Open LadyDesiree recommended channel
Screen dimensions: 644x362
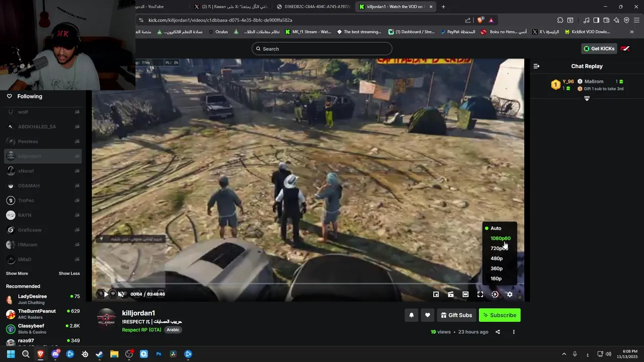tap(43, 299)
